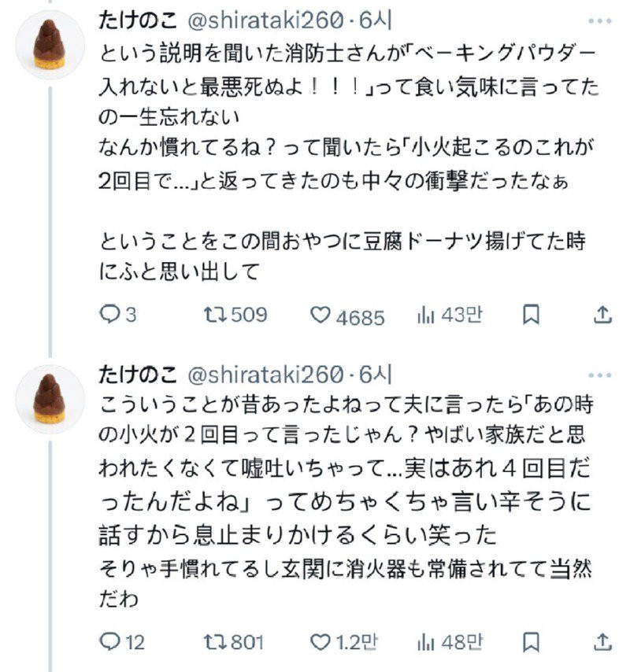The image size is (630, 672).
Task: Bookmark the first tweet about 豆腐ドーナツ
Action: tap(532, 316)
